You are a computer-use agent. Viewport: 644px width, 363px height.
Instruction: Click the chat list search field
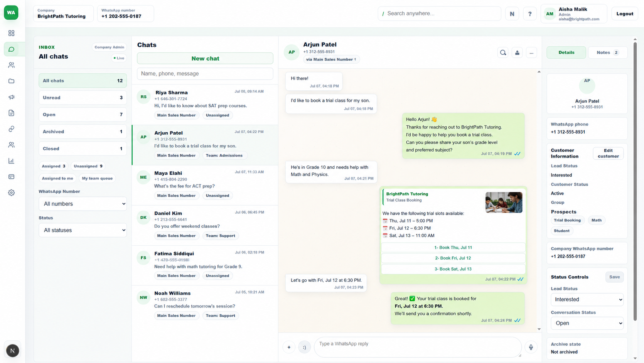pos(205,74)
